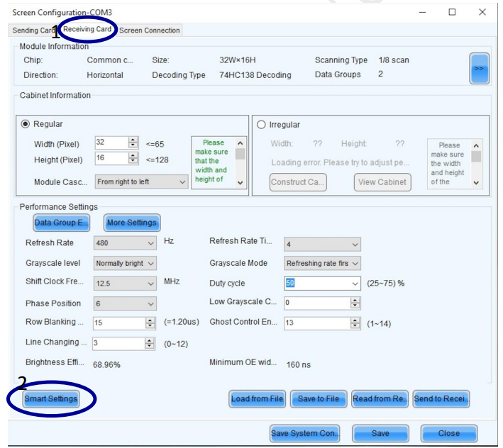This screenshot has height=448, width=503.
Task: Expand module info with >> button
Action: [x=480, y=69]
